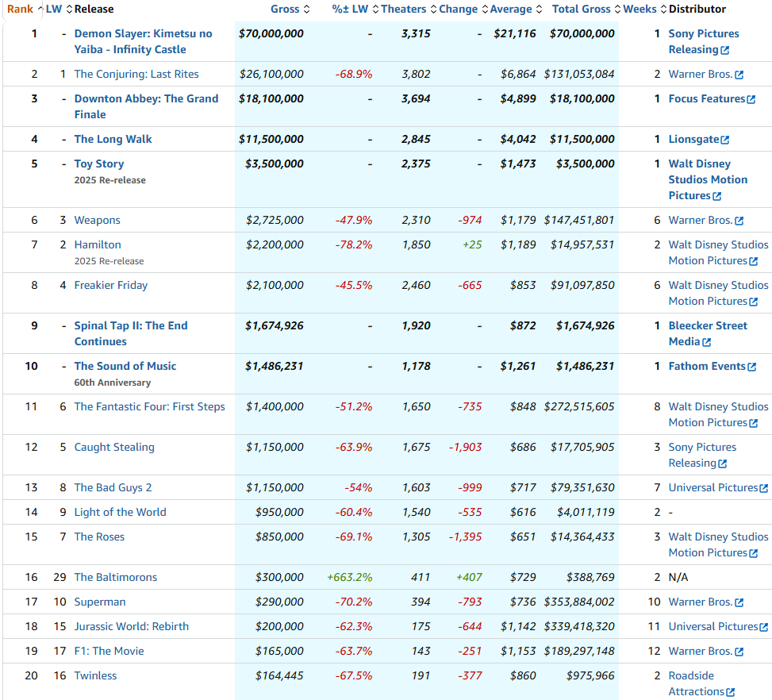The width and height of the screenshot is (772, 700).
Task: Open The Conjuring: Last Rites release page
Action: (x=136, y=74)
